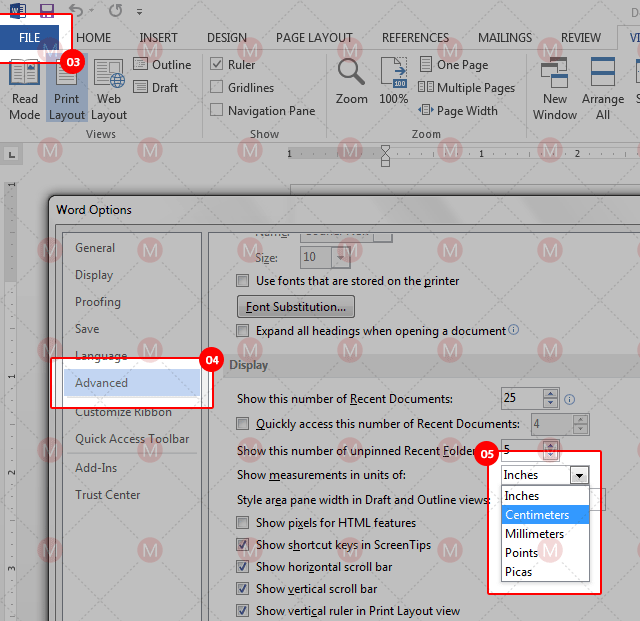Click the Redo circular arrow icon
The image size is (640, 621).
(116, 10)
